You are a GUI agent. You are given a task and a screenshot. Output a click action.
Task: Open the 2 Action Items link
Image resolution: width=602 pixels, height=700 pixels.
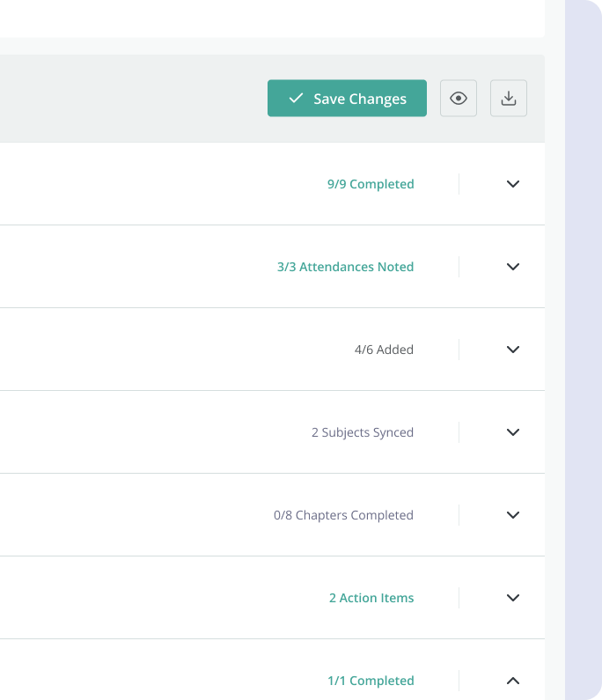tap(371, 598)
